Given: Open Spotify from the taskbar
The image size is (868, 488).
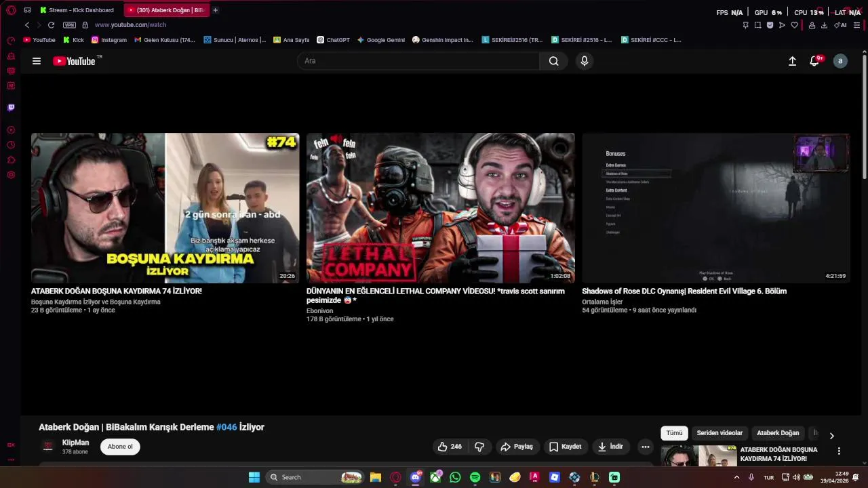Looking at the screenshot, I should 475,477.
